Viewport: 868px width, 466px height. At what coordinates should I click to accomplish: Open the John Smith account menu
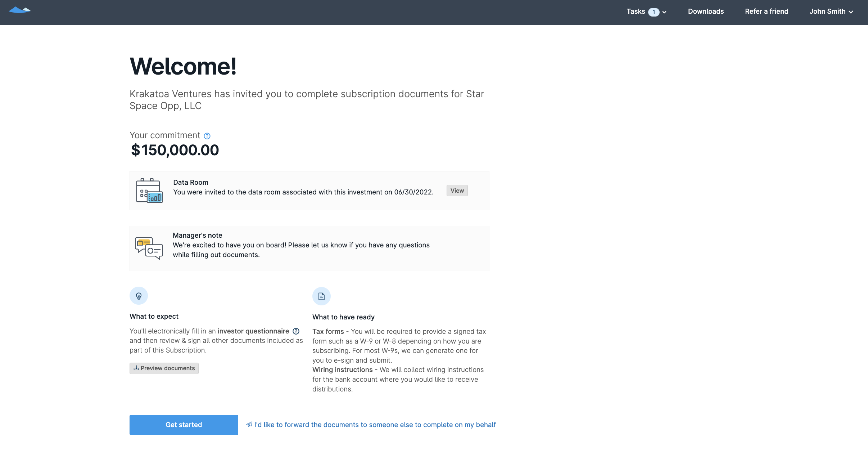[830, 11]
